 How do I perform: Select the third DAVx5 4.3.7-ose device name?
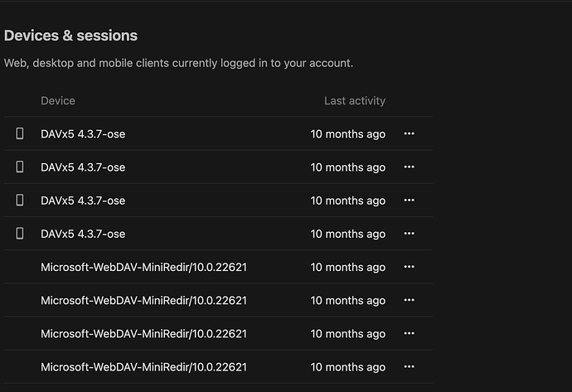coord(83,201)
